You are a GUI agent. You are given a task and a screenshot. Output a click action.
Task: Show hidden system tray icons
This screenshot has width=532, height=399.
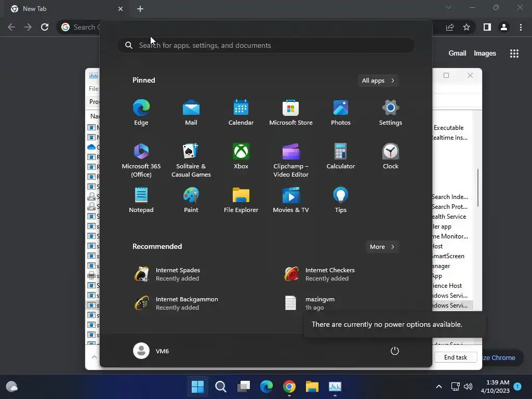438,387
